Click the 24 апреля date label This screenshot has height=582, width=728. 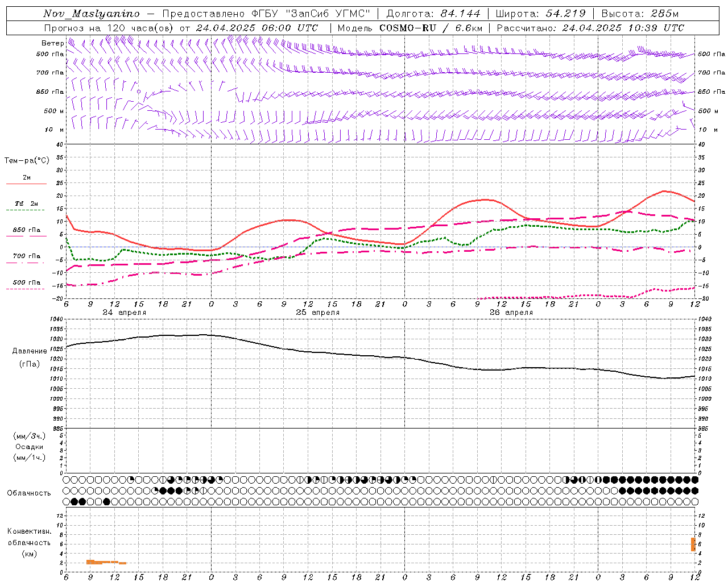coord(124,313)
